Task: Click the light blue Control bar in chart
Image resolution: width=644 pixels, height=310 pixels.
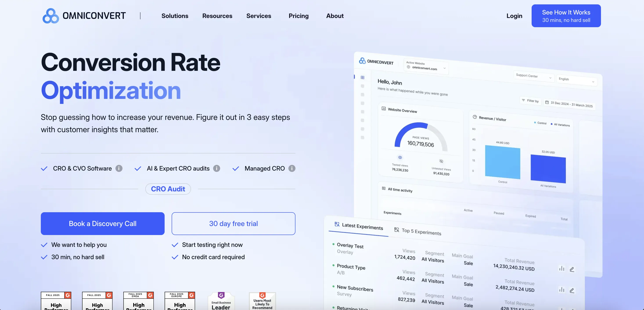Action: pos(502,162)
